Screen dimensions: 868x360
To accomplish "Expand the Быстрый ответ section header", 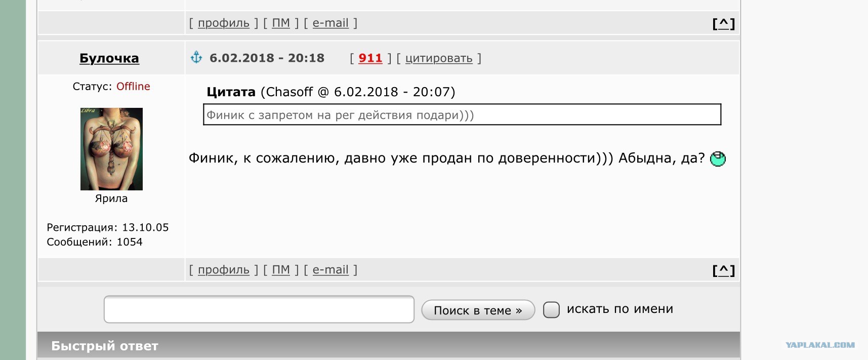I will tap(389, 345).
